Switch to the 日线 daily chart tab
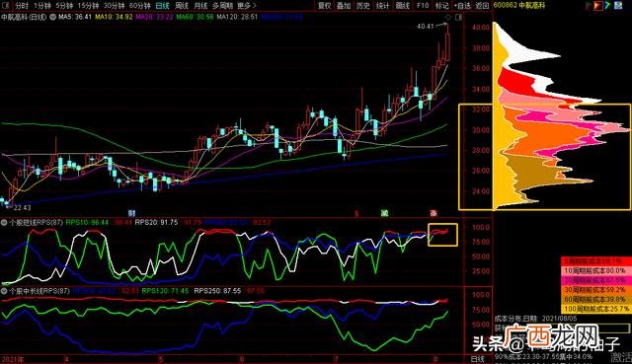The image size is (632, 364). coord(162,6)
